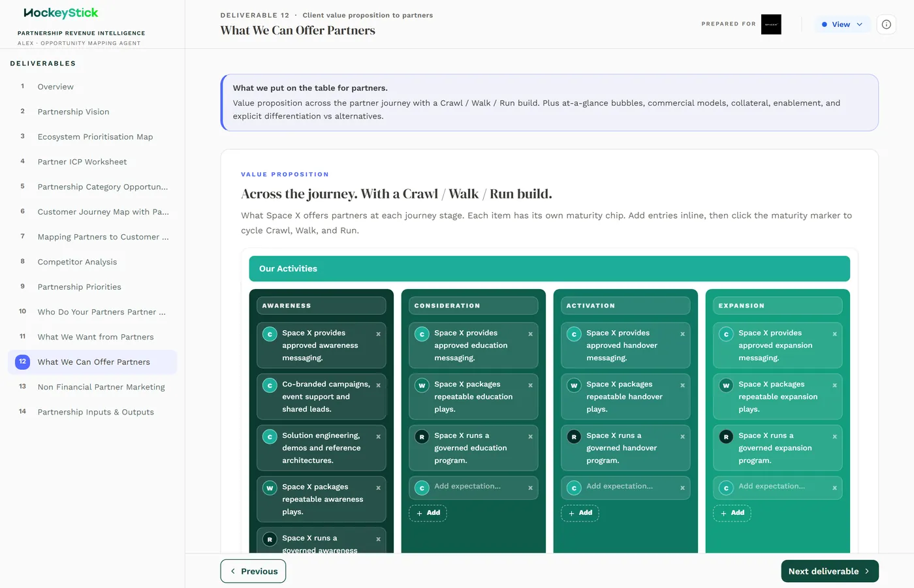914x588 pixels.
Task: Open Partnership Vision deliverable
Action: pos(92,112)
